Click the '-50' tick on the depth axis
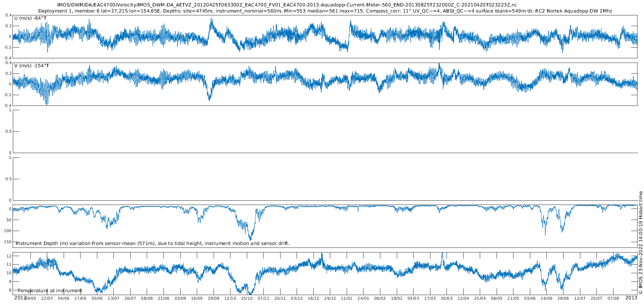 8,220
